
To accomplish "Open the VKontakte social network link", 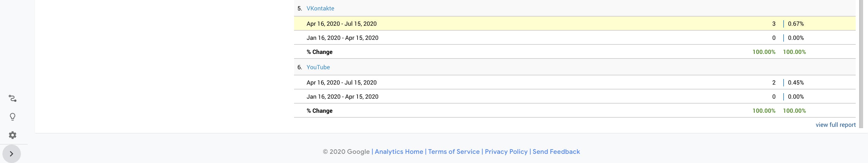I will (x=320, y=8).
